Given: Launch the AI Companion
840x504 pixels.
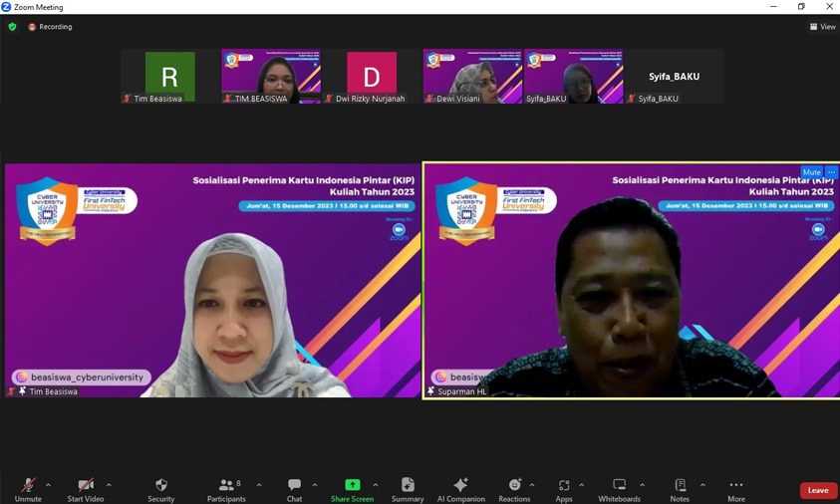Looking at the screenshot, I should 460,490.
